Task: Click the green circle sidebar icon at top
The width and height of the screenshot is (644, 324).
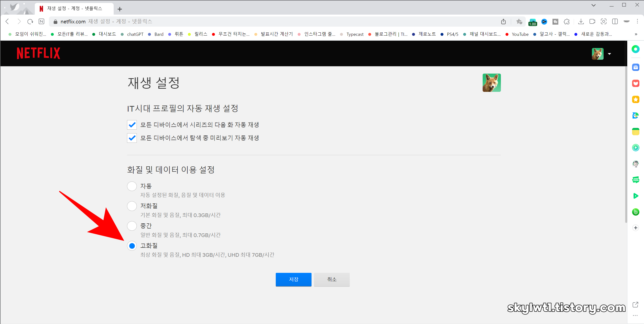Action: coord(635,49)
